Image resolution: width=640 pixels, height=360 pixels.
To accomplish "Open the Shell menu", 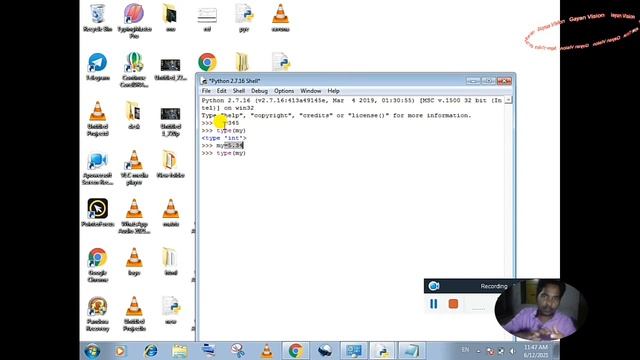I will tap(239, 91).
